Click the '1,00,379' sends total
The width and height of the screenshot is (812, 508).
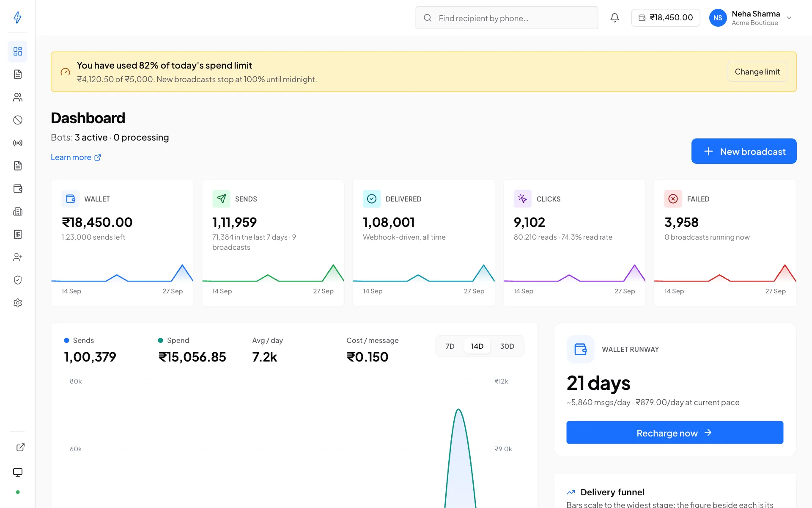pyautogui.click(x=90, y=357)
